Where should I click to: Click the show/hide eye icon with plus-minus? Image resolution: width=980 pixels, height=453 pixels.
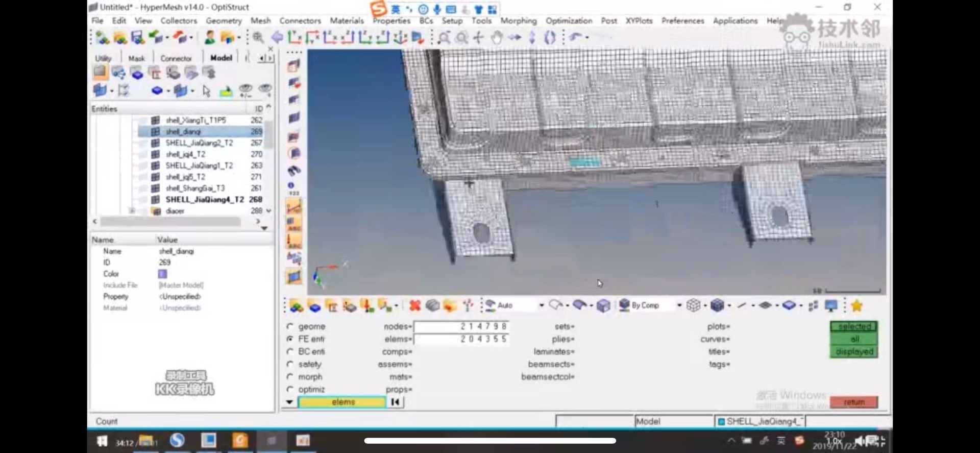pos(246,90)
